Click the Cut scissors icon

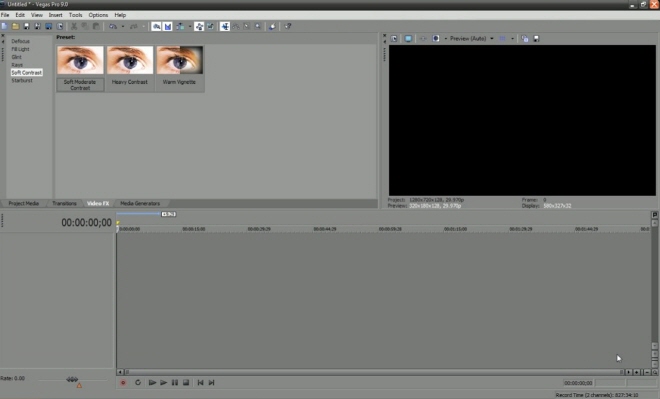(74, 26)
